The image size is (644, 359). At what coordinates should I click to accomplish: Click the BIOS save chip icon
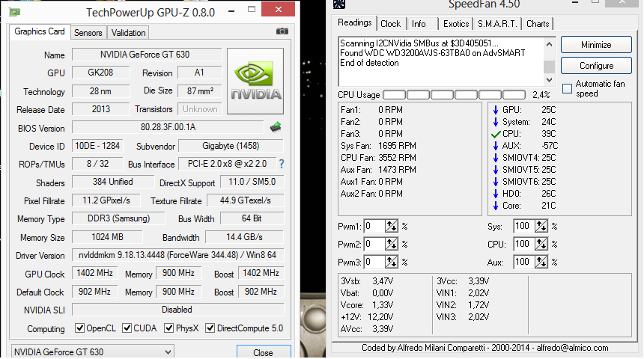click(x=276, y=127)
